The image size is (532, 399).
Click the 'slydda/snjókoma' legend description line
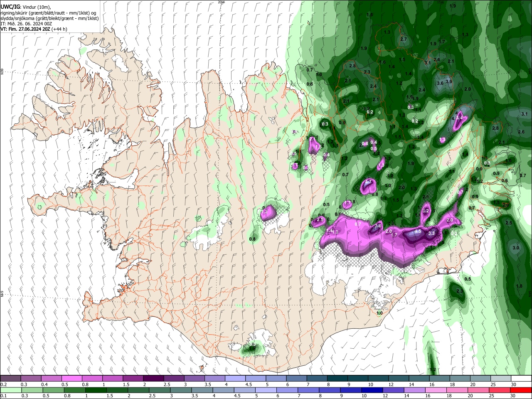pos(49,18)
